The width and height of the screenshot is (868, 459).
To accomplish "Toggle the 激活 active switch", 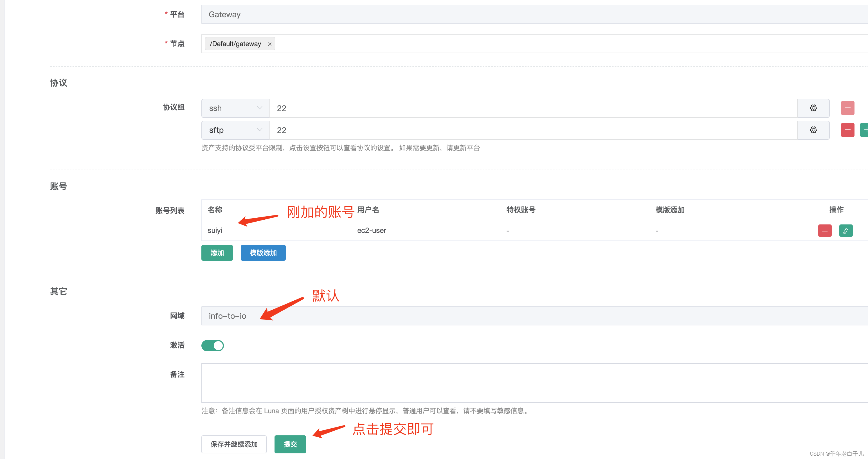I will [213, 345].
